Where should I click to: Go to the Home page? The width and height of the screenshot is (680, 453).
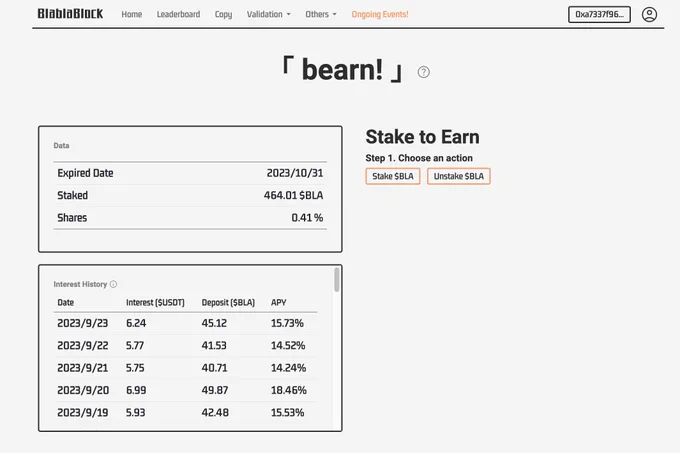point(131,14)
